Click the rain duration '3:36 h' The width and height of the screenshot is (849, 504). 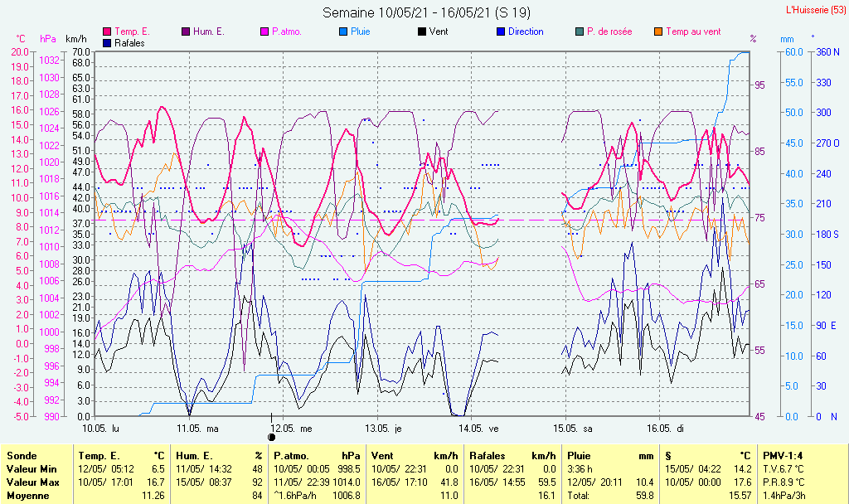pos(580,469)
